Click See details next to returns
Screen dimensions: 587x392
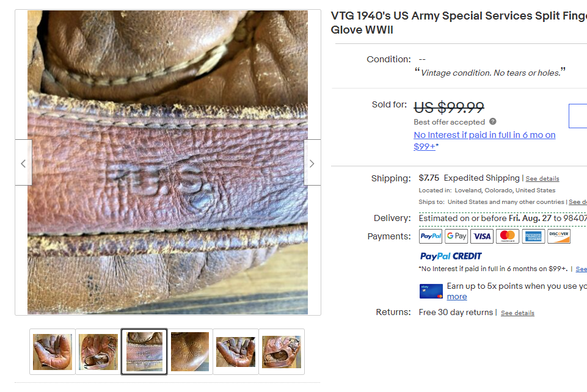(x=517, y=313)
